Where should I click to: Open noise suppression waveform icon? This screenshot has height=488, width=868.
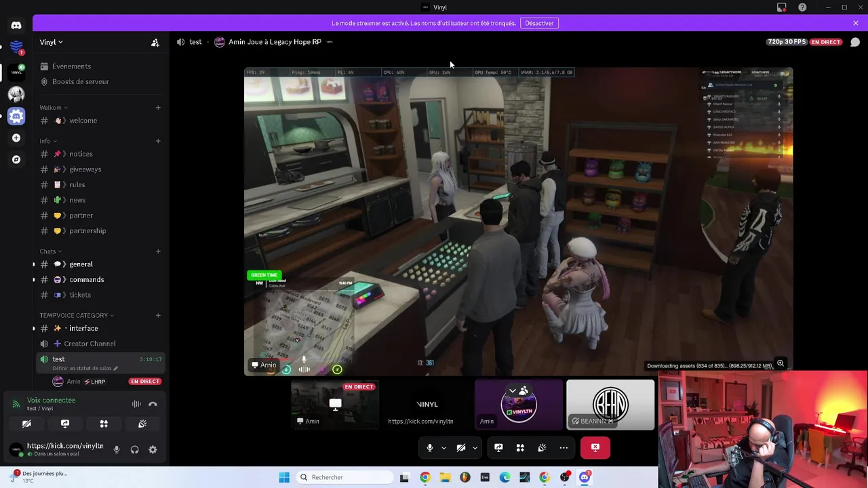point(136,404)
